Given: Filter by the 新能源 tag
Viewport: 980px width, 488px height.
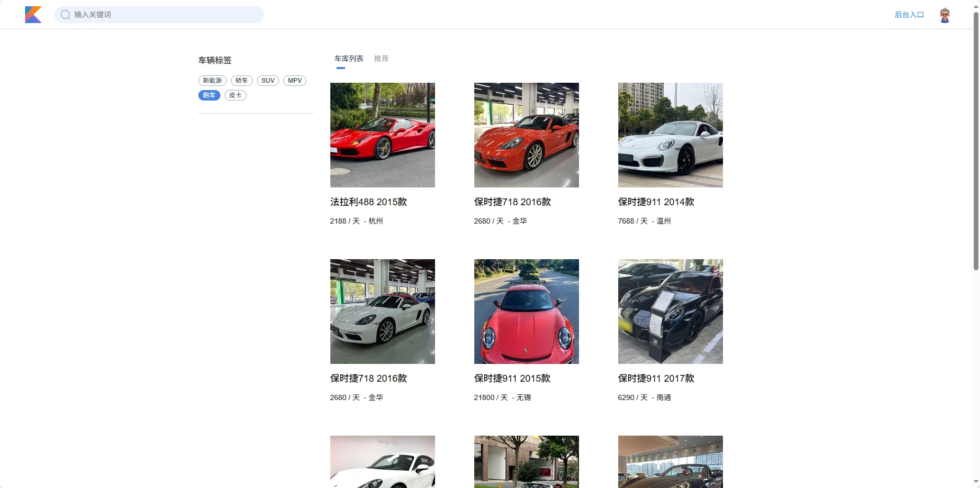Looking at the screenshot, I should [213, 81].
